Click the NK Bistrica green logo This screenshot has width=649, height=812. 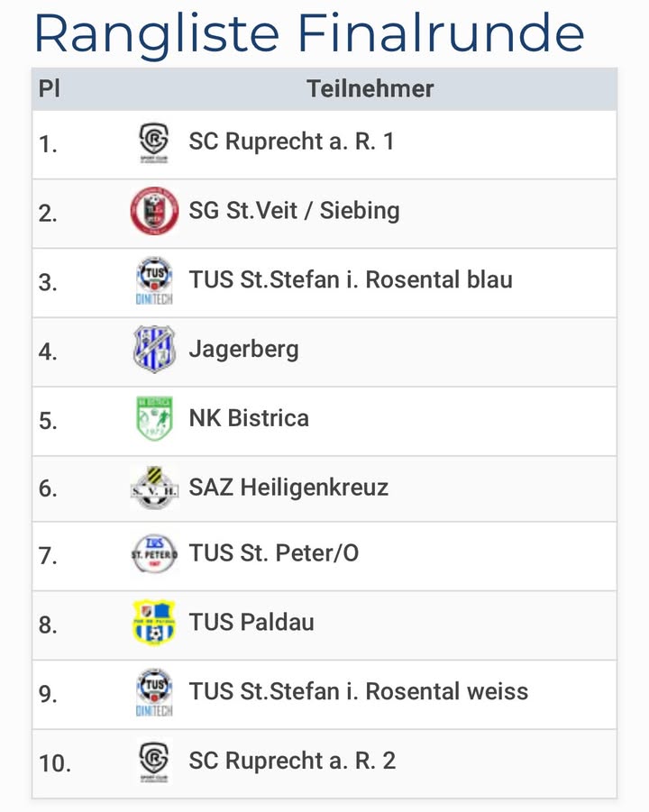(x=153, y=419)
